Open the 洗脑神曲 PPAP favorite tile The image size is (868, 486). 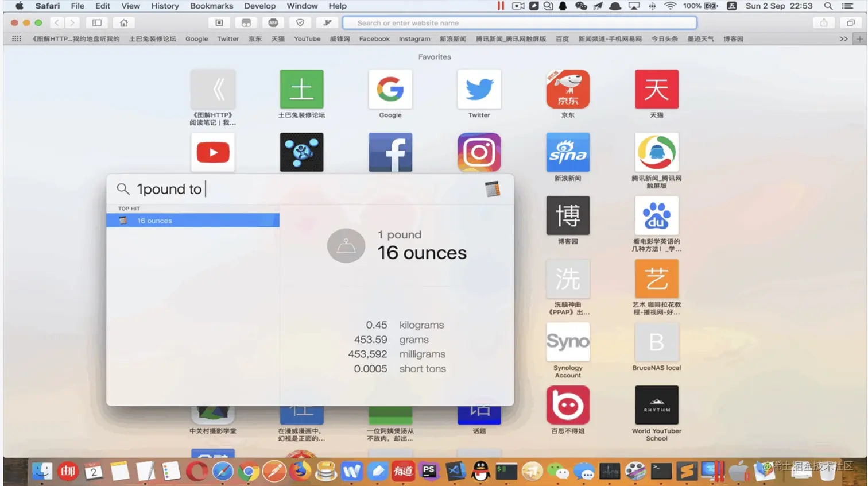568,279
